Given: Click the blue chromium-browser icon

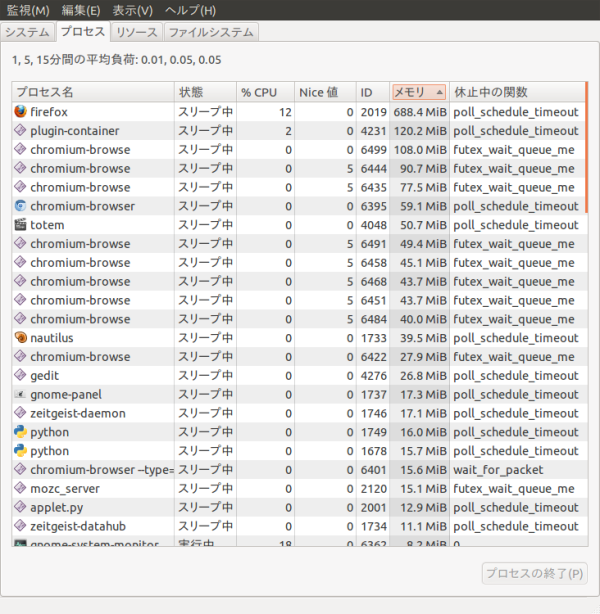Looking at the screenshot, I should [20, 206].
